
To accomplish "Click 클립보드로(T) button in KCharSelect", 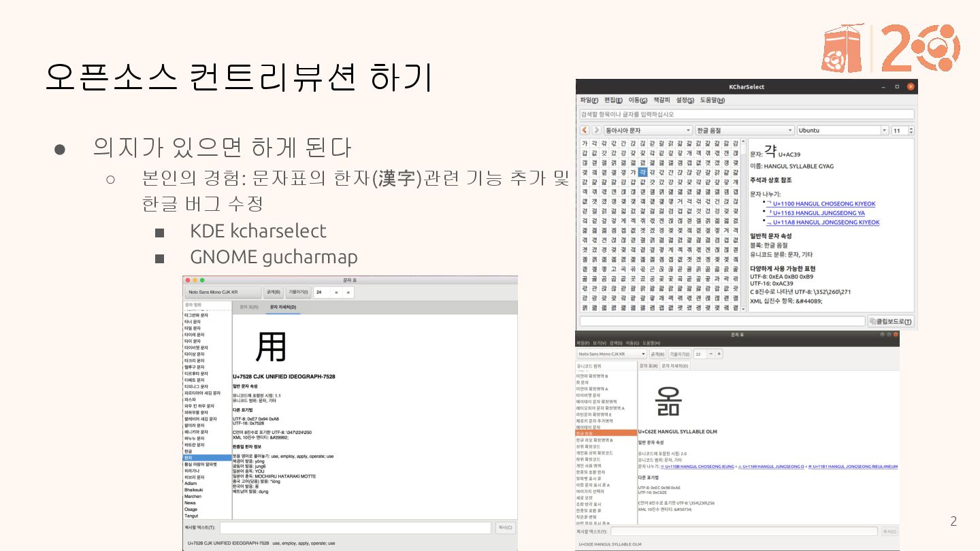I will tap(891, 321).
